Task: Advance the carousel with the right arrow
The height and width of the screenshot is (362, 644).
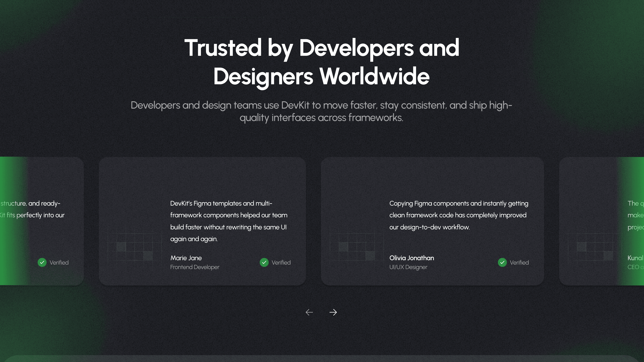Action: click(333, 312)
